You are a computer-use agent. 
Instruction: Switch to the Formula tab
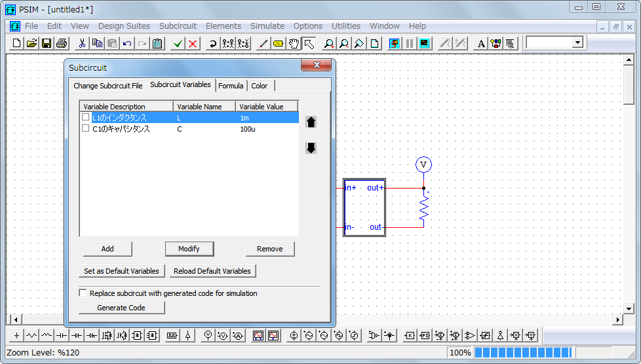(231, 86)
